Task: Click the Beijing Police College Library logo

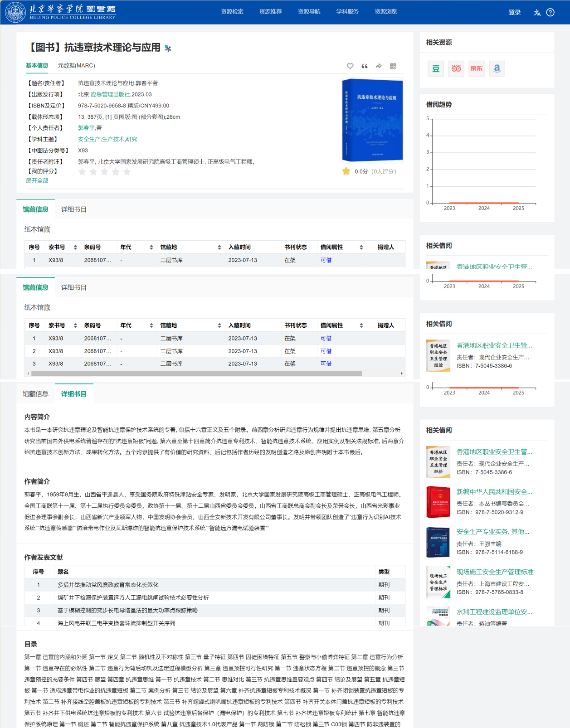Action: 61,12
